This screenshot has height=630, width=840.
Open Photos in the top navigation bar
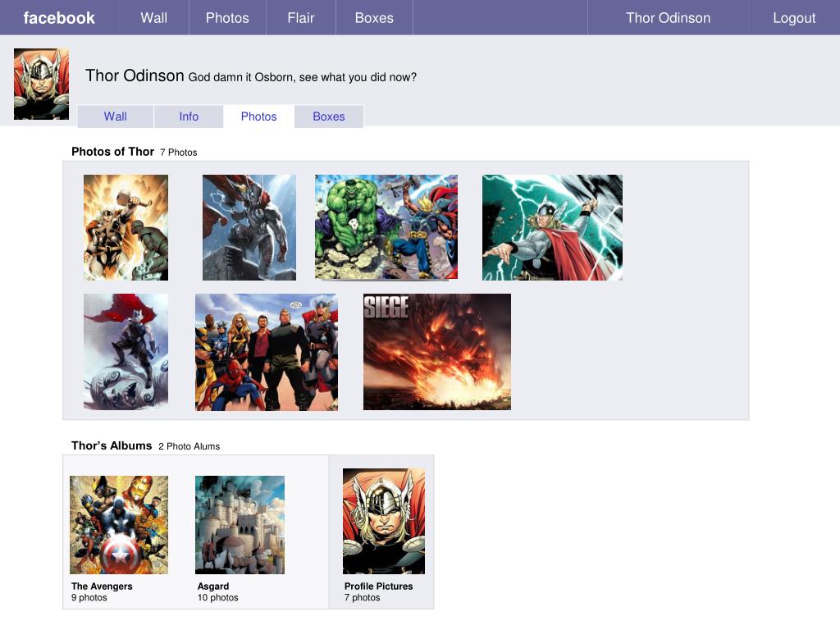click(x=227, y=18)
